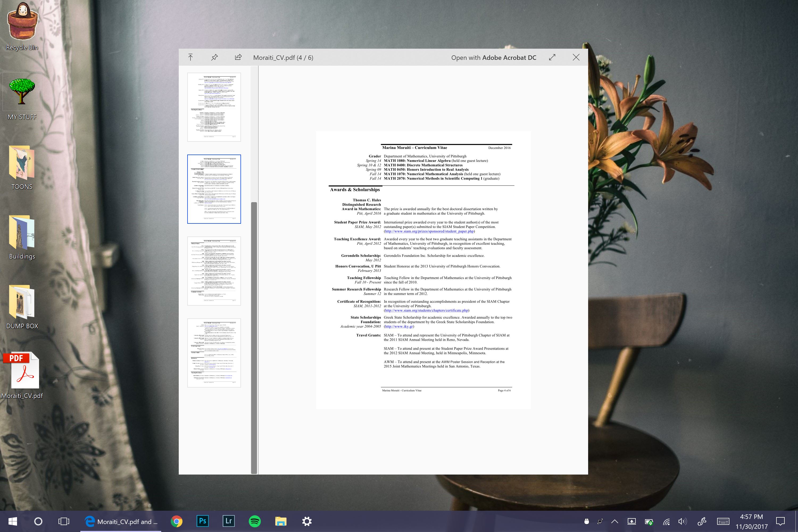Save the PDF document
The height and width of the screenshot is (532, 798).
(191, 57)
